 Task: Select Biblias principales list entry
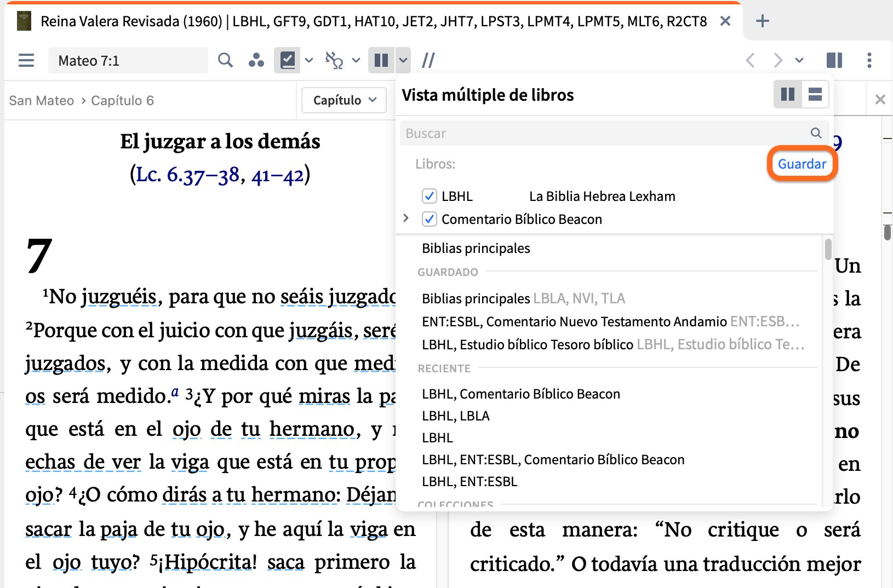coord(476,248)
